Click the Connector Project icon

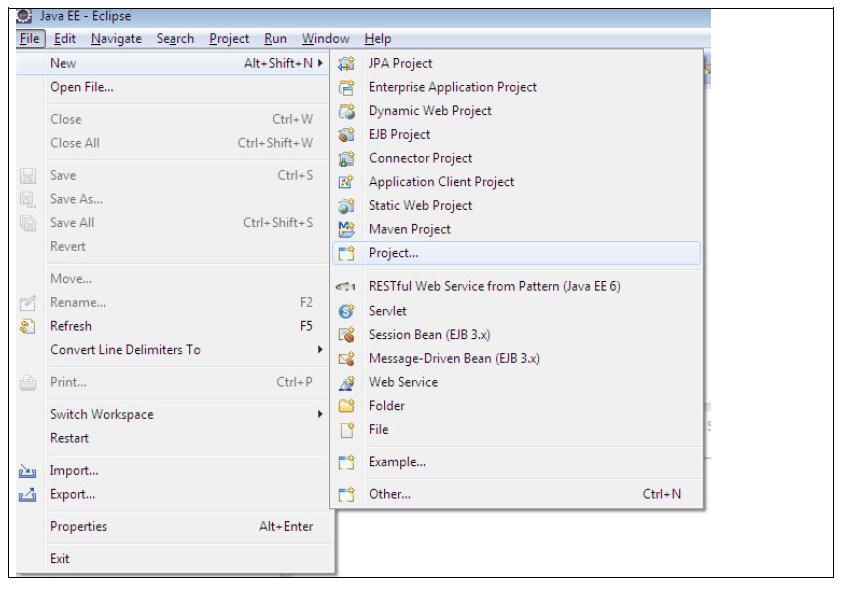[x=346, y=158]
